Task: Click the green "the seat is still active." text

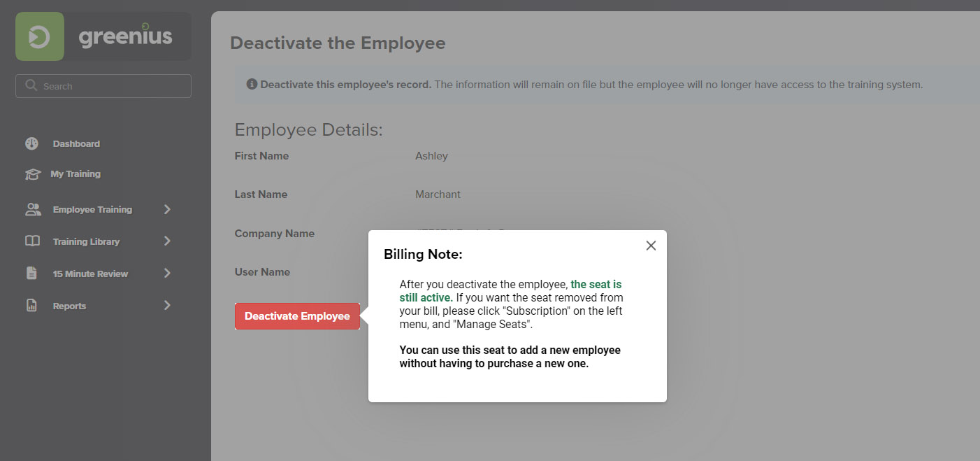Action: [510, 291]
